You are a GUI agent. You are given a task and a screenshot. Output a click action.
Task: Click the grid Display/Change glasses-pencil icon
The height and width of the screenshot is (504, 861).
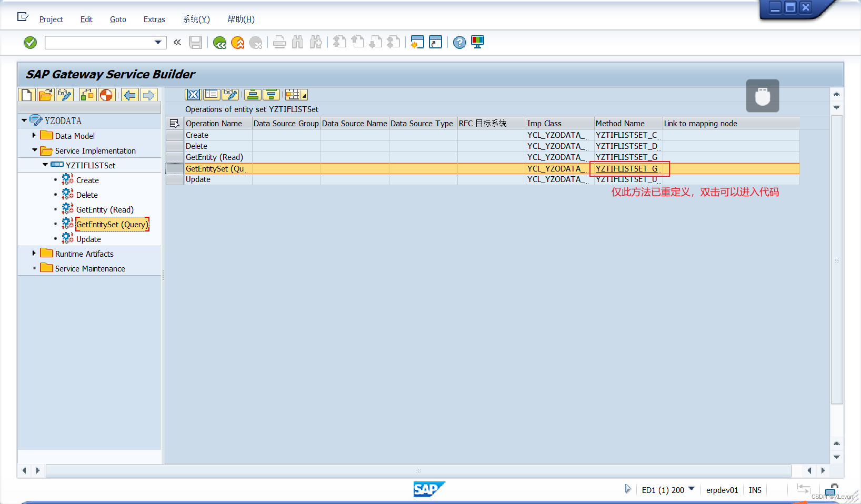230,95
